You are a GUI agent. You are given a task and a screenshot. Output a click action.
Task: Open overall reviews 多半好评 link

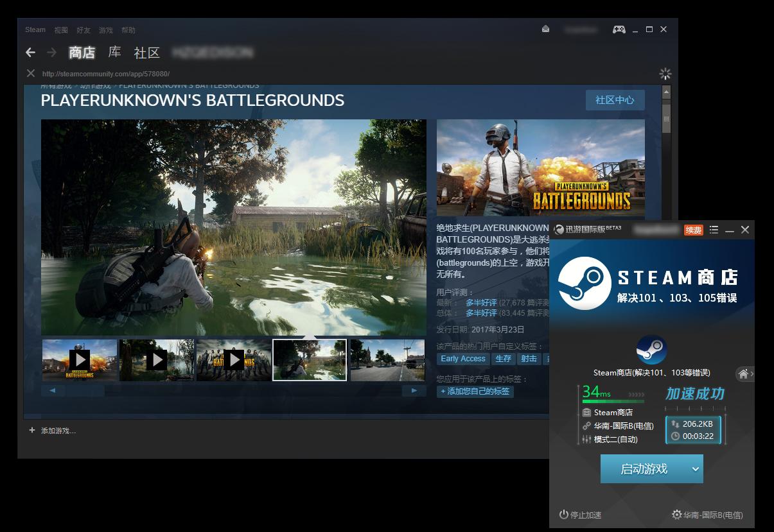tap(481, 313)
